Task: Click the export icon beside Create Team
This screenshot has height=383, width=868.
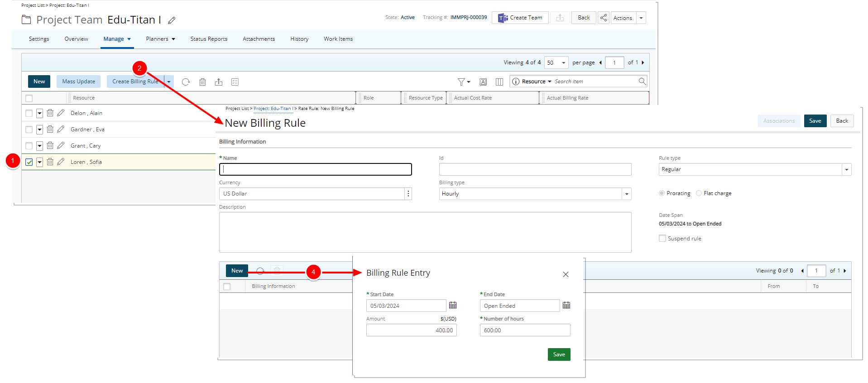Action: (560, 18)
